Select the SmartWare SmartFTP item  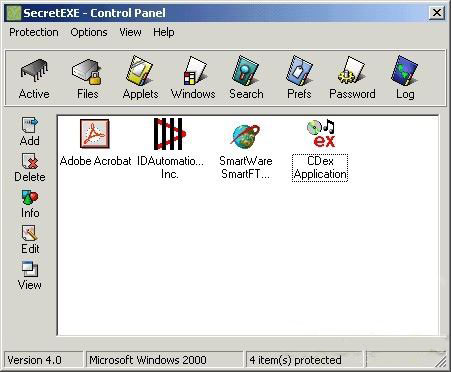(246, 152)
